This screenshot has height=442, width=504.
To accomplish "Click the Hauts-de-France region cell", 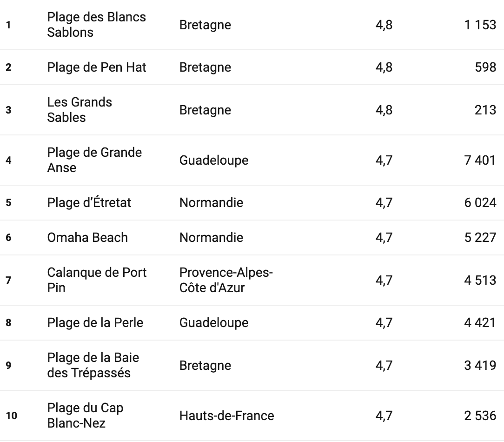I will [226, 415].
